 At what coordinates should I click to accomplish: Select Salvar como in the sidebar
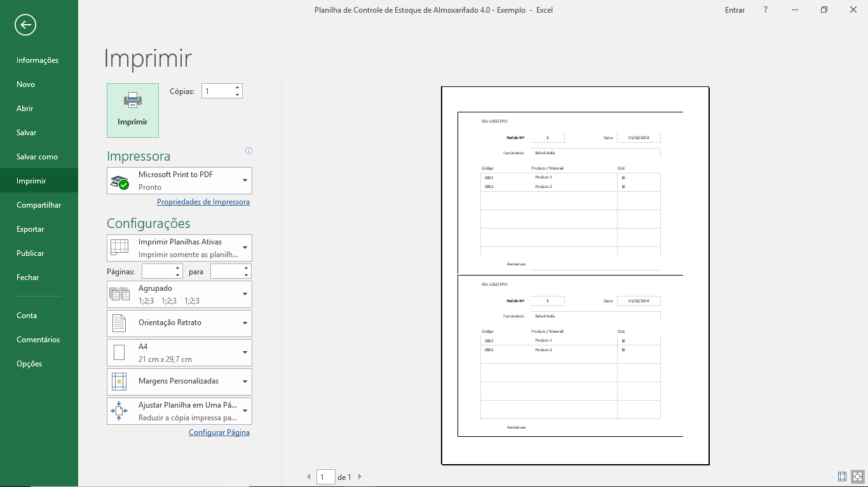pyautogui.click(x=37, y=157)
